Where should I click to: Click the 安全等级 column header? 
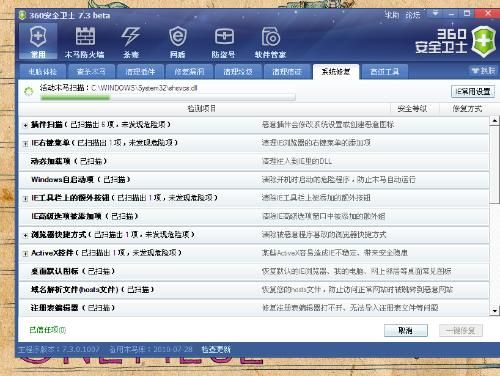412,109
